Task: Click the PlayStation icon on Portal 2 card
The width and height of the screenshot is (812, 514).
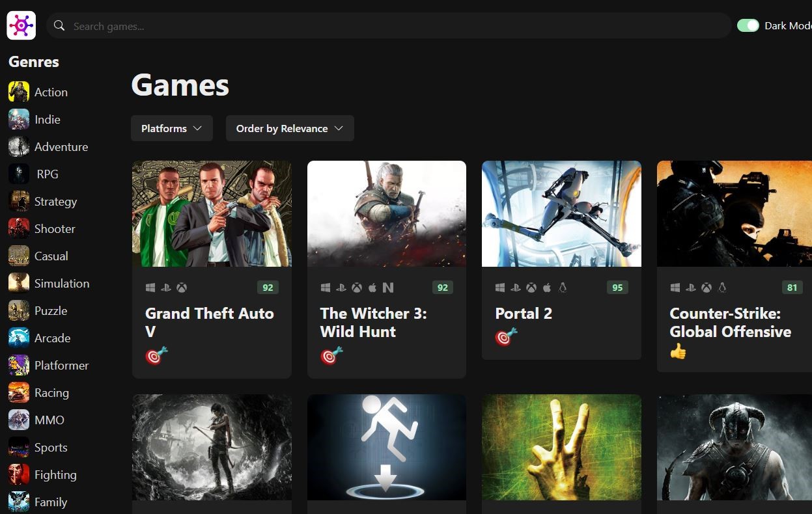Action: (516, 287)
